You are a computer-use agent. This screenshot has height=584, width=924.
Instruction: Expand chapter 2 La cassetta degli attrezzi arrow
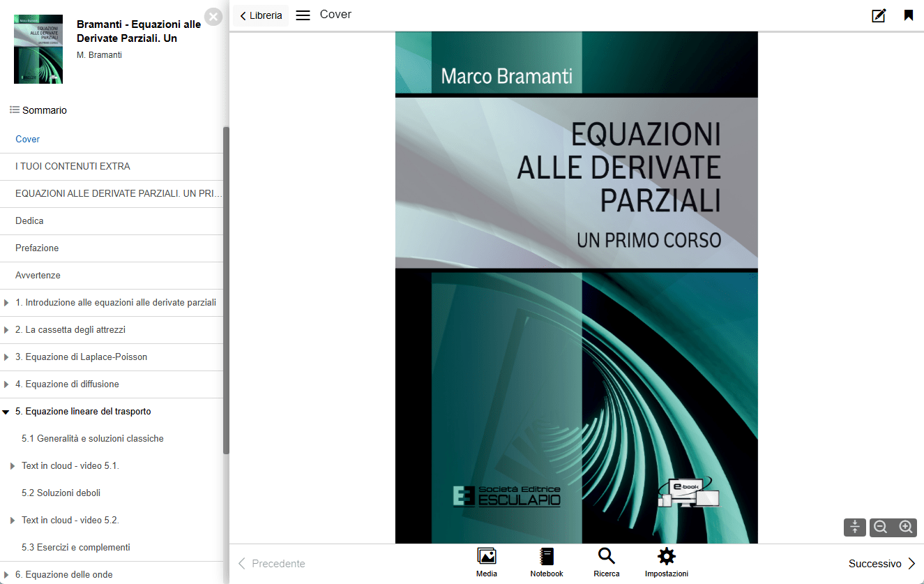tap(6, 330)
